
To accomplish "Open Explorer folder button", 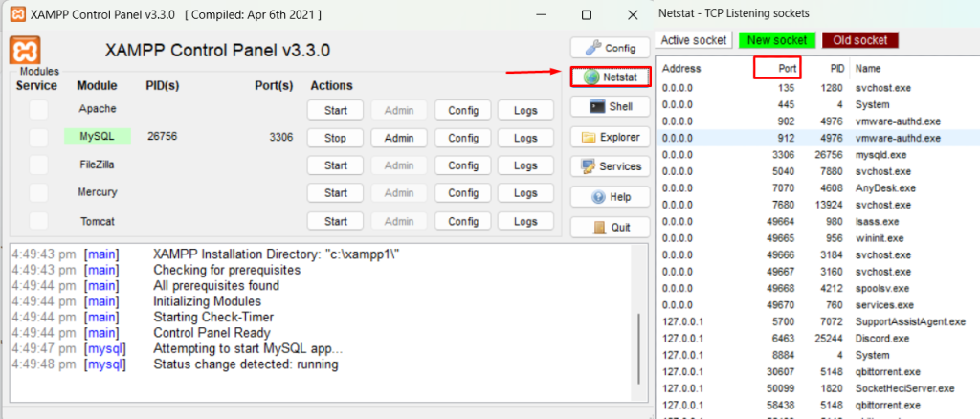I will [610, 137].
